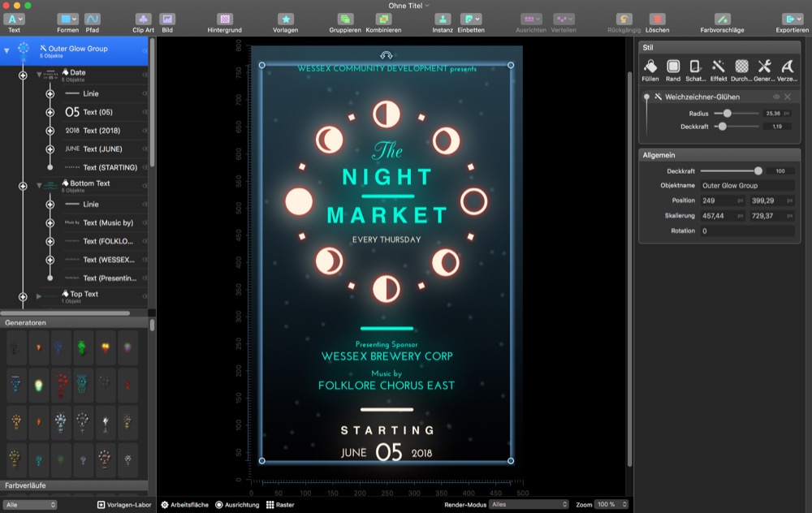Click the Radius slider
Viewport: 812px width, 513px height.
[736, 114]
